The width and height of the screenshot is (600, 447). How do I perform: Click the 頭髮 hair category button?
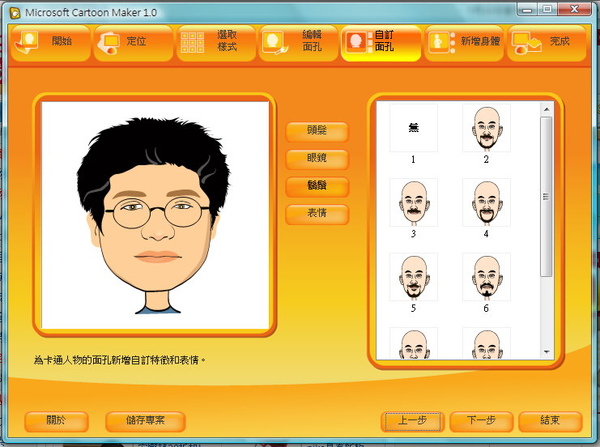pyautogui.click(x=317, y=131)
